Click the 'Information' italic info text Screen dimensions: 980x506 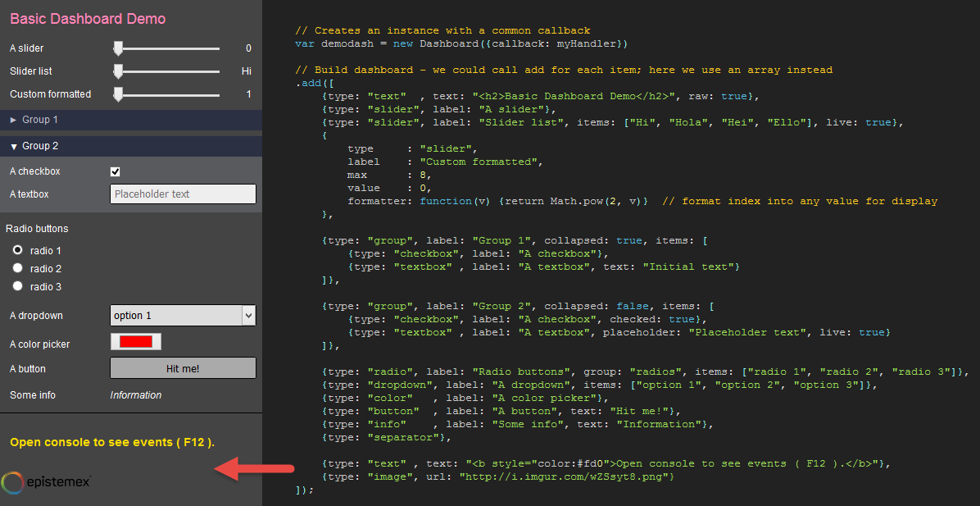tap(136, 395)
